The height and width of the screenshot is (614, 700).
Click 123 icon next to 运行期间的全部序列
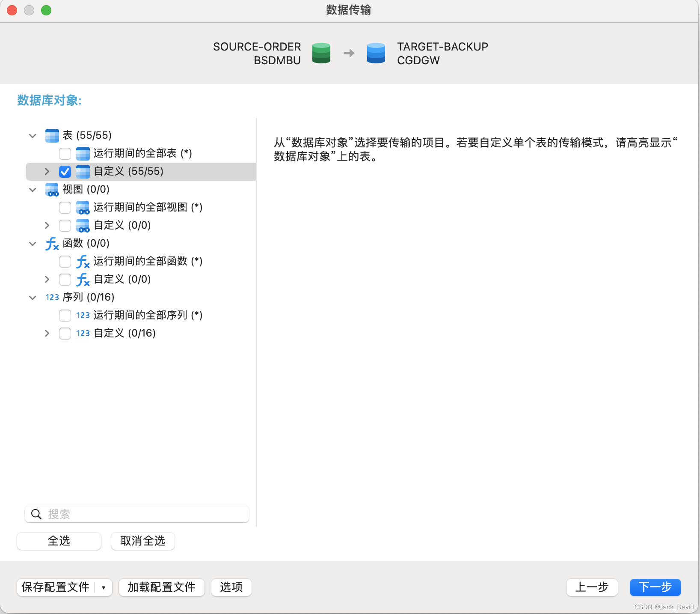[x=83, y=315]
